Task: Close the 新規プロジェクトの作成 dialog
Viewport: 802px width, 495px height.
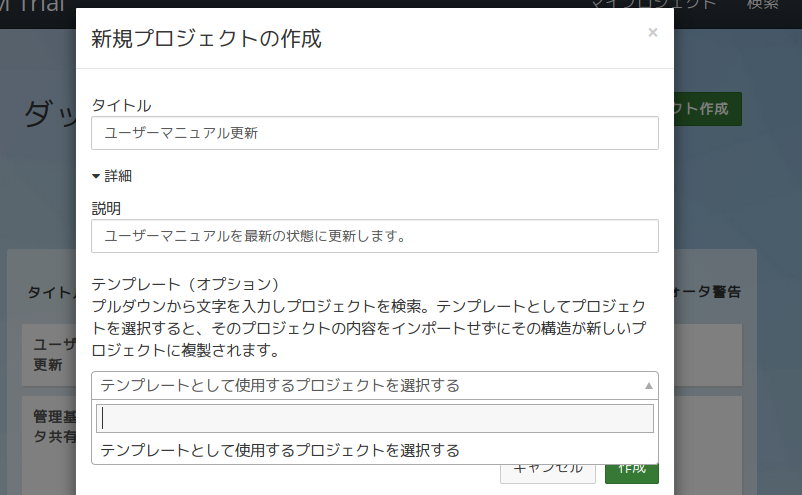Action: pos(653,33)
